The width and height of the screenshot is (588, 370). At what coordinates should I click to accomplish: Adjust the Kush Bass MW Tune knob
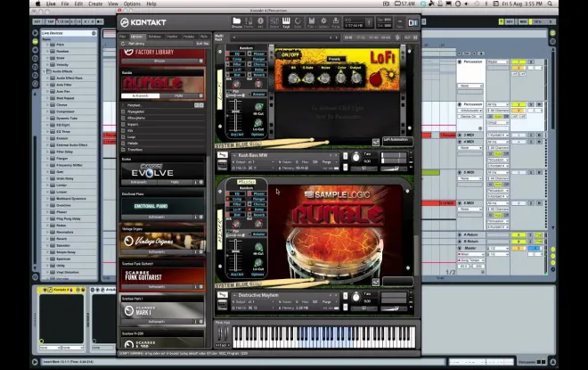(x=355, y=158)
